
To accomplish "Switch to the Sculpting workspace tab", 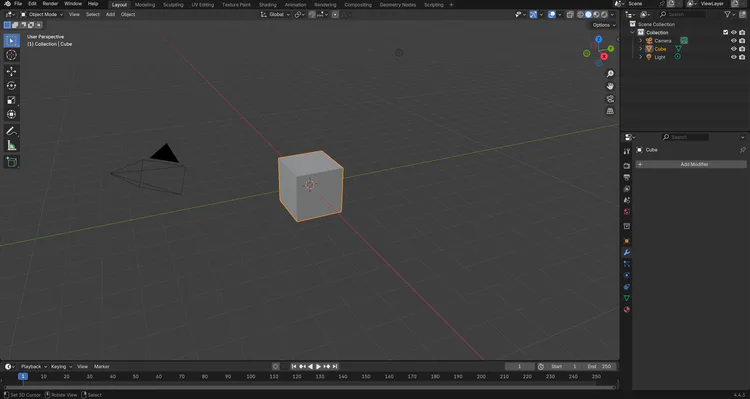I will coord(173,5).
